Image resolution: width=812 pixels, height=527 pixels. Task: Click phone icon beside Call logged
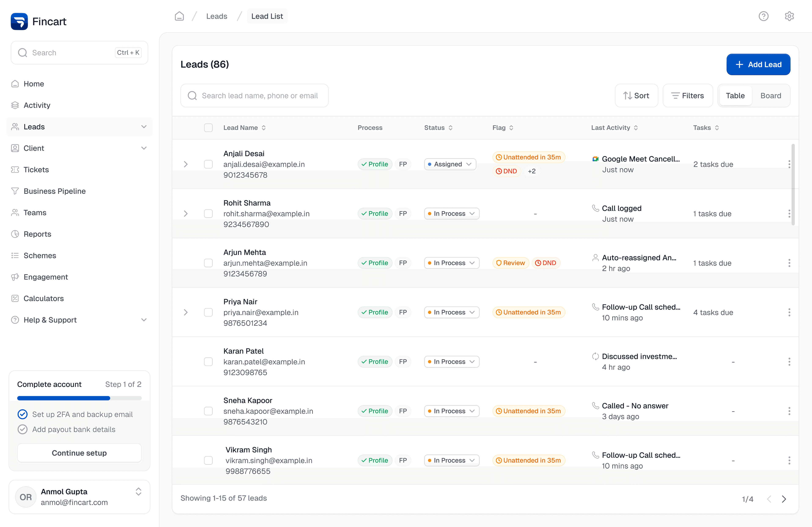tap(595, 208)
